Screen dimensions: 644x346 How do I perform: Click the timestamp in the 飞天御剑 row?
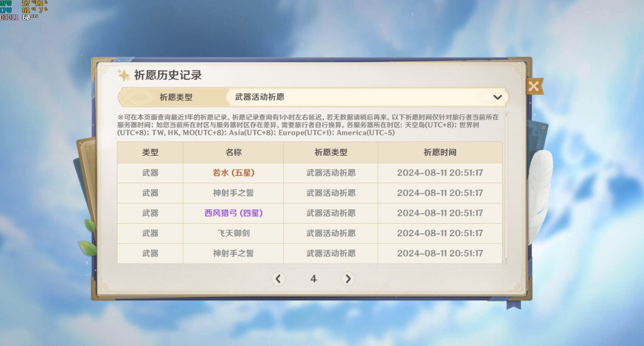pyautogui.click(x=440, y=233)
